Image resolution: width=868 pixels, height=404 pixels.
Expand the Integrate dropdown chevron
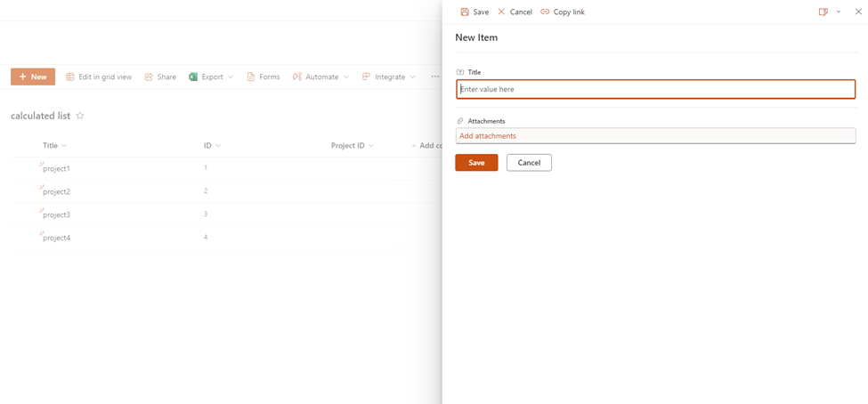[x=412, y=77]
